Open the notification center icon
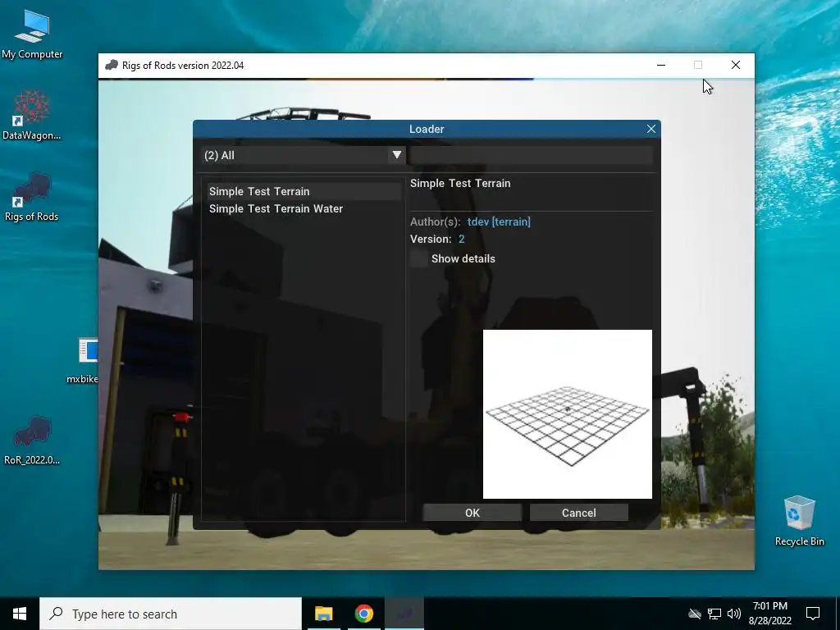This screenshot has width=840, height=630. click(x=813, y=614)
